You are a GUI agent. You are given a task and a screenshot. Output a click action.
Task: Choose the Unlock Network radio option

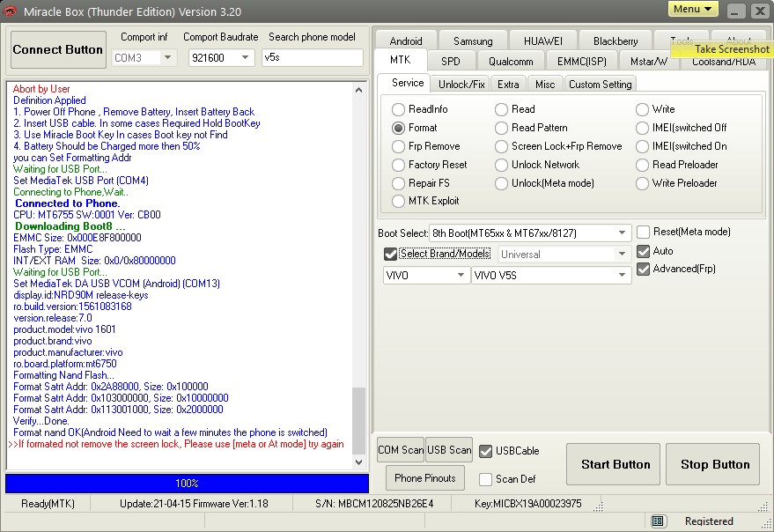502,165
